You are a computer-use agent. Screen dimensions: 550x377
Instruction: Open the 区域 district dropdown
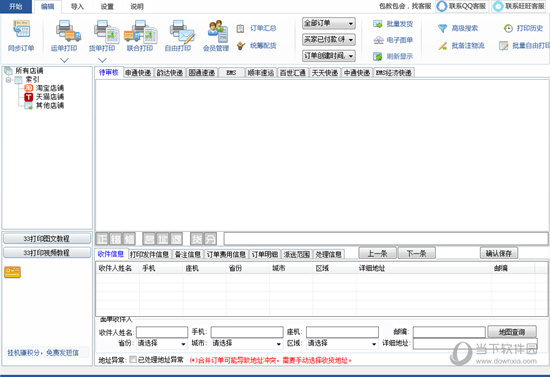pyautogui.click(x=342, y=344)
